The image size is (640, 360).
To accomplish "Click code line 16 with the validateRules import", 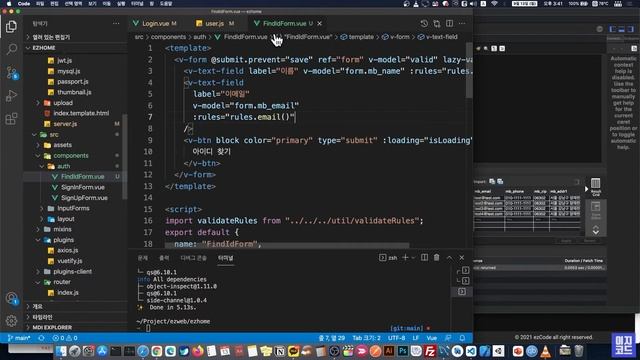I will click(294, 221).
